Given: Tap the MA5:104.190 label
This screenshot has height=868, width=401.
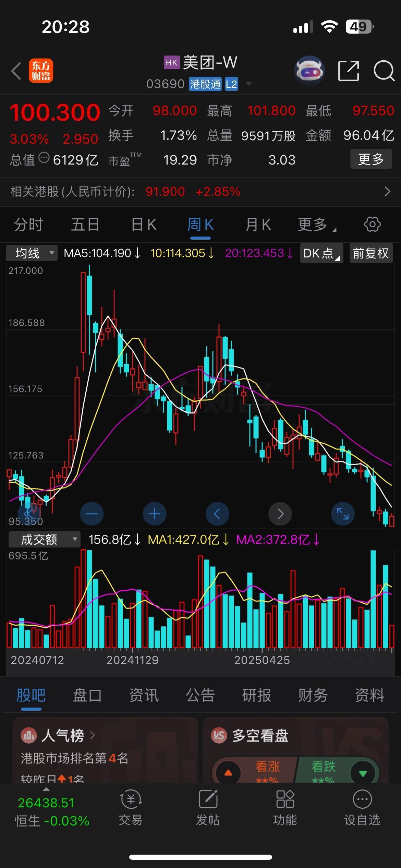Looking at the screenshot, I should (x=102, y=253).
